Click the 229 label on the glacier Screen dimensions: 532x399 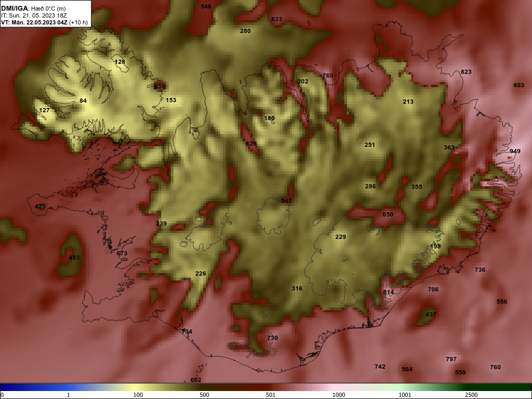pyautogui.click(x=340, y=237)
